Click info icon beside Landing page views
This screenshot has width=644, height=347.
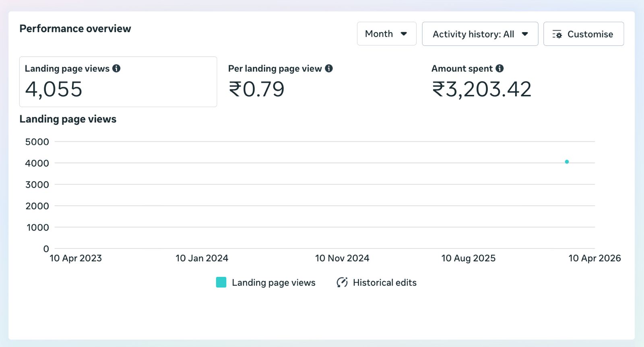(116, 68)
